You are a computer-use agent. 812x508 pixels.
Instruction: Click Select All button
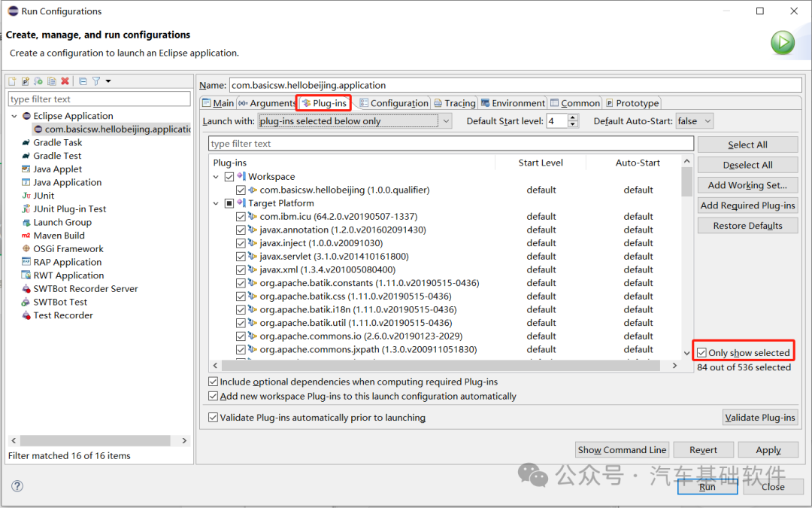point(747,144)
